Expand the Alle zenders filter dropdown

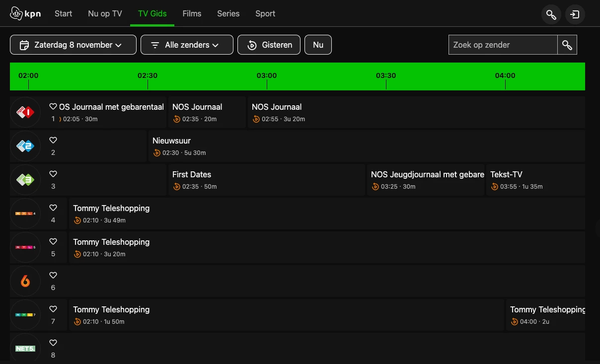click(187, 45)
